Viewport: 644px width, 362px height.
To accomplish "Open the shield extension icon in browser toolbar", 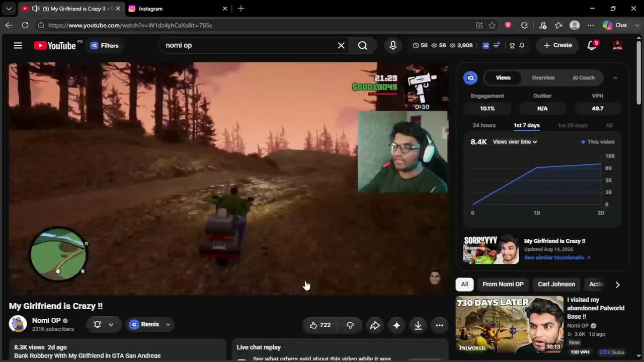I will click(x=508, y=25).
